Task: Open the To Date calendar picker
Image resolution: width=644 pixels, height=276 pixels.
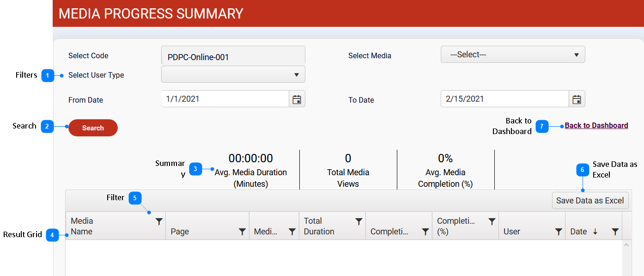Action: coord(577,99)
